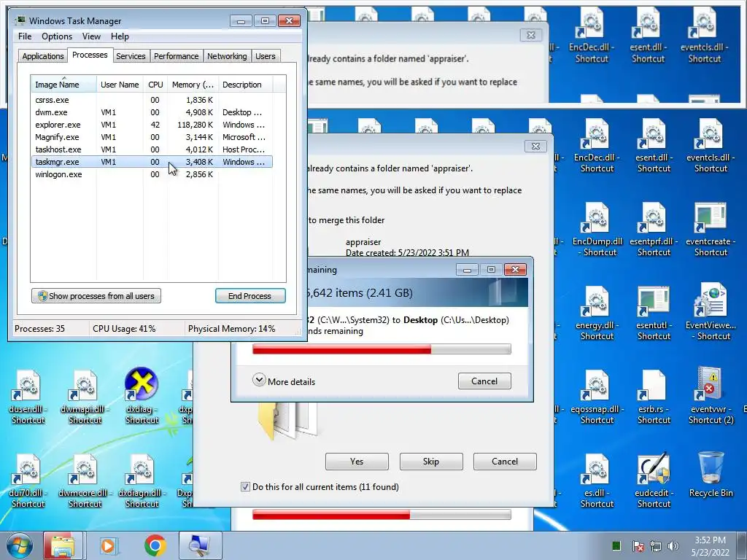Switch to the Performance tab
The height and width of the screenshot is (560, 747).
[176, 56]
